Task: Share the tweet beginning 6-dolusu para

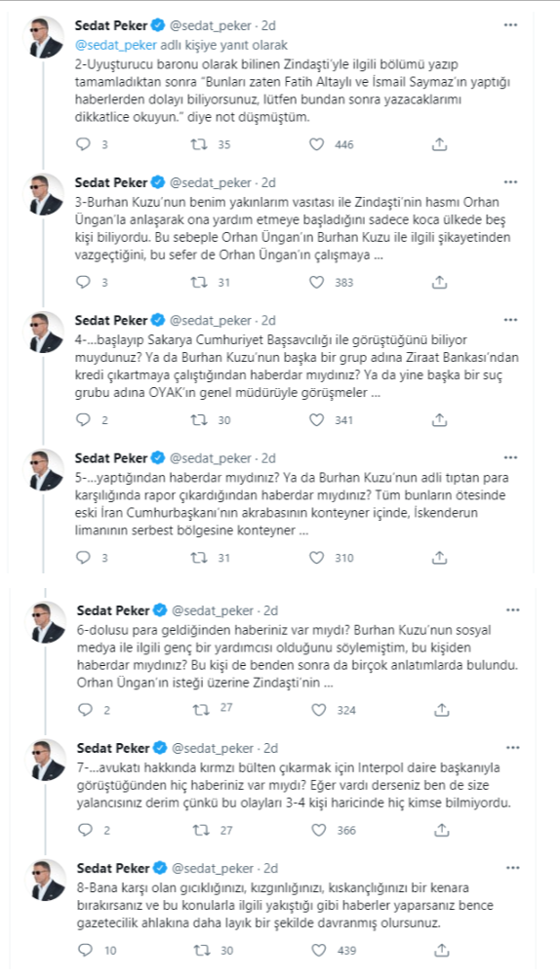Action: click(x=441, y=710)
